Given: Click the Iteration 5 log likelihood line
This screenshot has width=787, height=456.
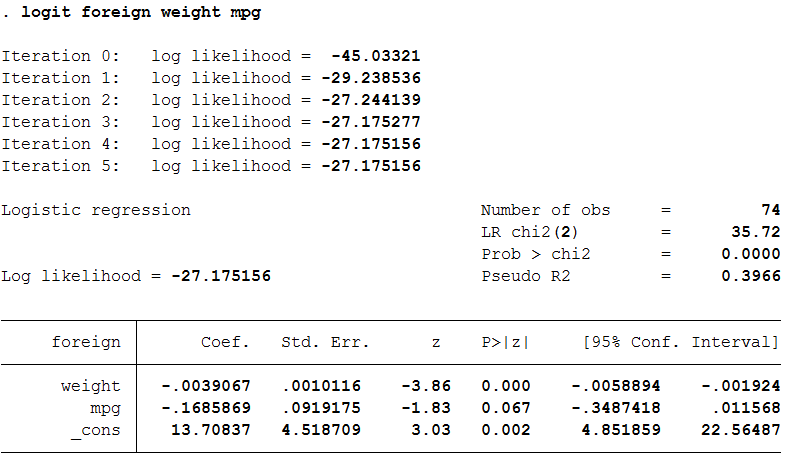Looking at the screenshot, I should [x=211, y=166].
